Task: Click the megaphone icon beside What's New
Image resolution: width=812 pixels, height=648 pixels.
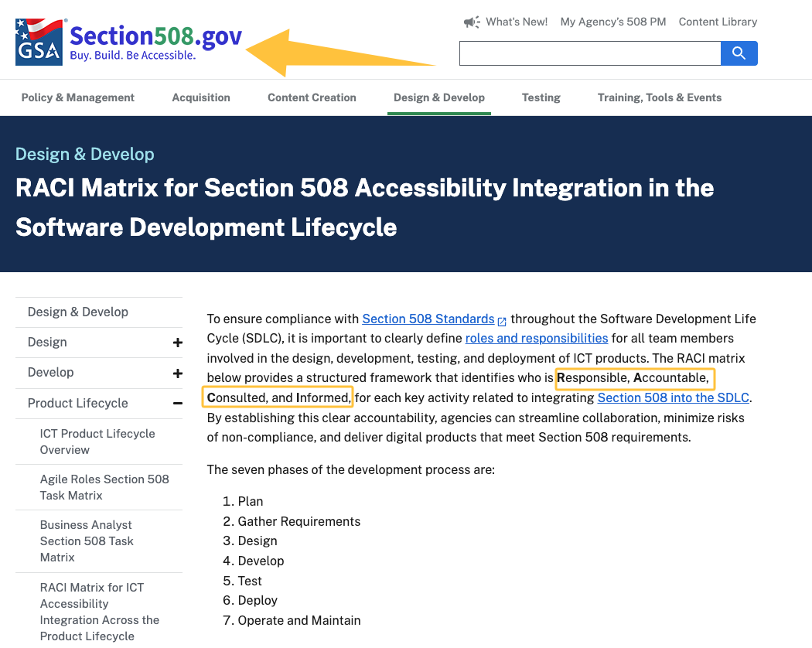Action: pos(472,22)
